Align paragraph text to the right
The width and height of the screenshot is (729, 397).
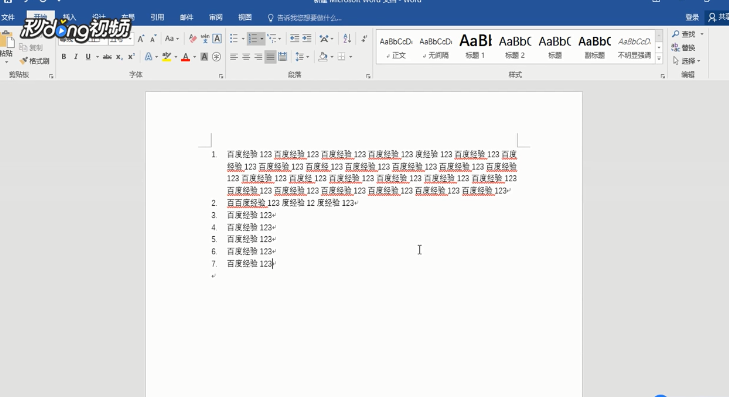pyautogui.click(x=258, y=57)
